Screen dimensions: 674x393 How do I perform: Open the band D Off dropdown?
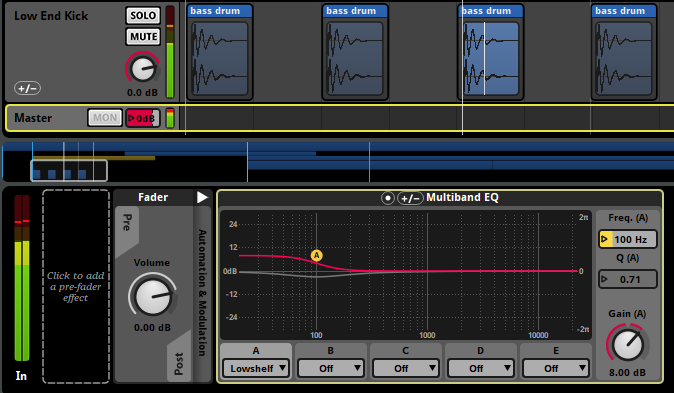480,368
